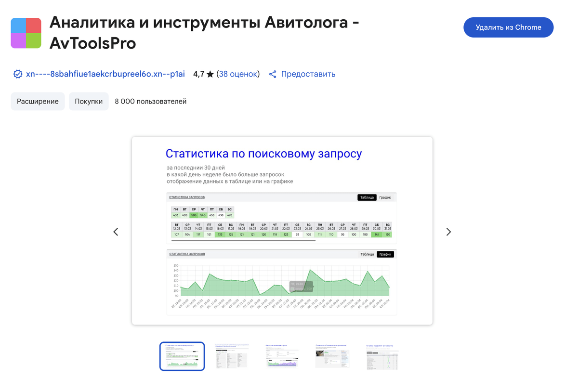This screenshot has height=392, width=578.
Task: Show the previous screenshot with left arrow
Action: click(x=116, y=232)
